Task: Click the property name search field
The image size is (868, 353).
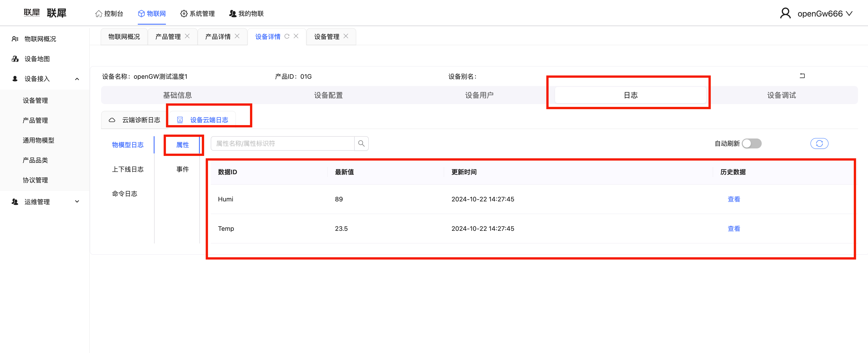Action: pos(282,144)
